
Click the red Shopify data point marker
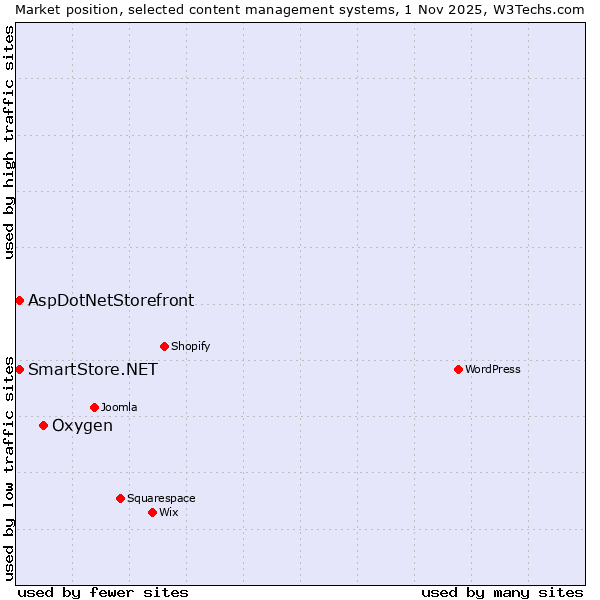click(164, 347)
